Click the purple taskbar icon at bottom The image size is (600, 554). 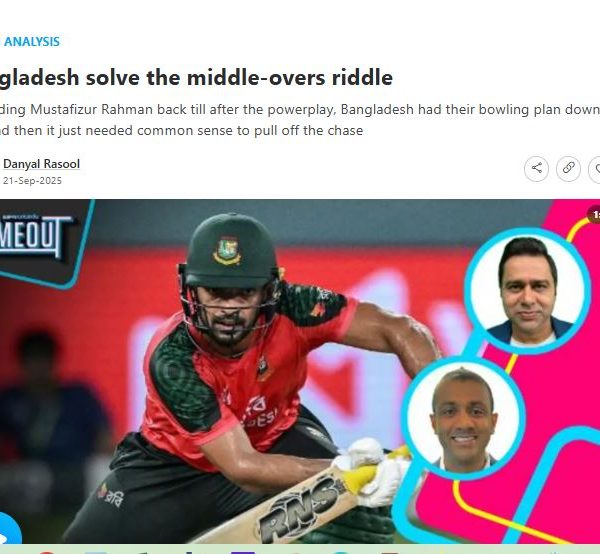click(x=243, y=552)
